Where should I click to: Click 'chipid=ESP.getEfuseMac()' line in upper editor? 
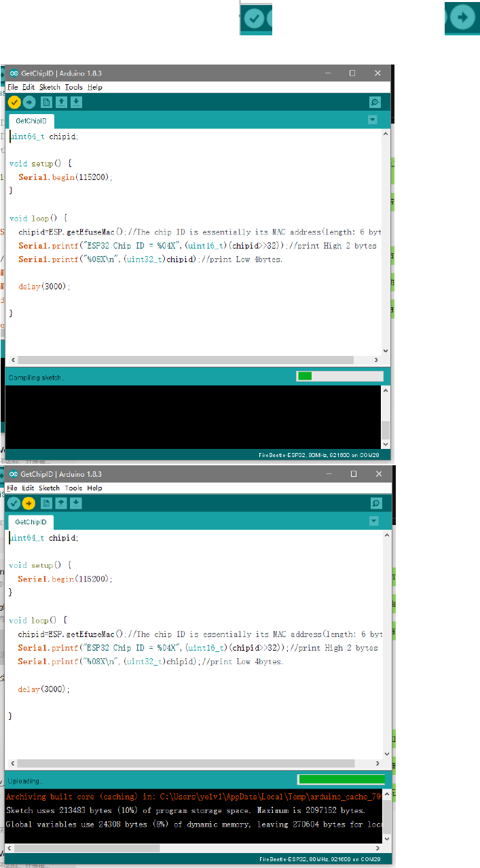click(x=200, y=232)
